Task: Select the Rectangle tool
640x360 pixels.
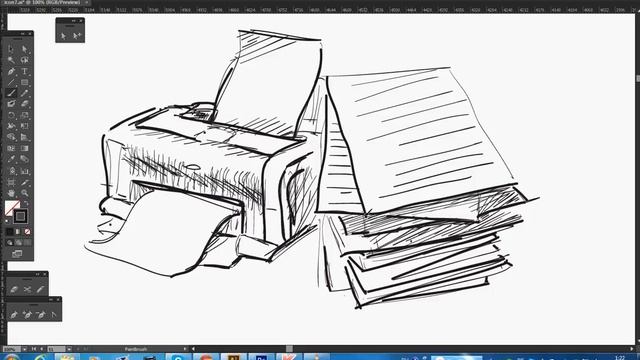Action: point(24,82)
